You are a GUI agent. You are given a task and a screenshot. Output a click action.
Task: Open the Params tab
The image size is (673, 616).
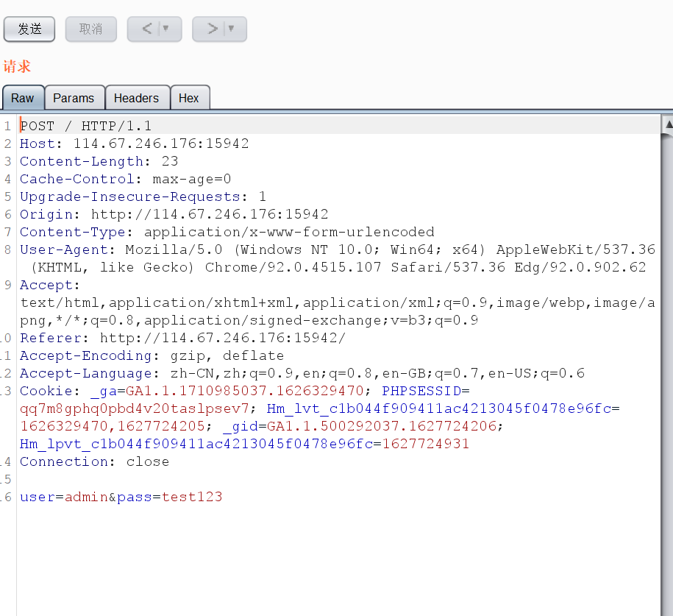point(74,98)
